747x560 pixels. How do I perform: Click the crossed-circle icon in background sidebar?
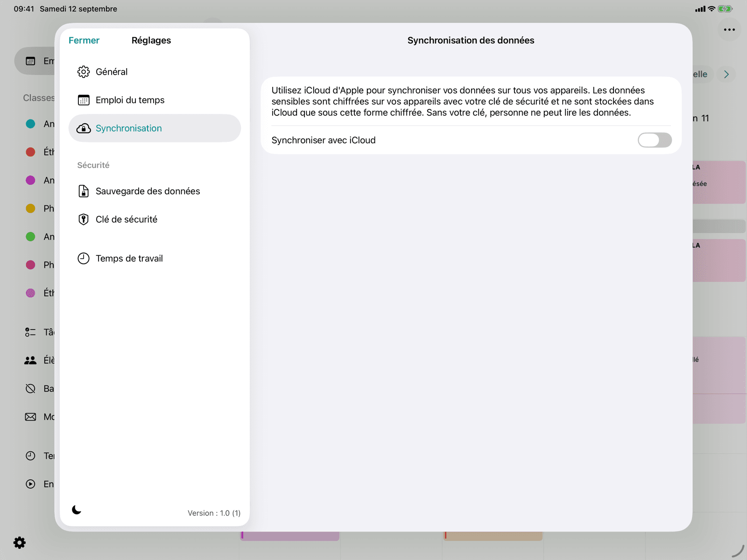click(30, 389)
